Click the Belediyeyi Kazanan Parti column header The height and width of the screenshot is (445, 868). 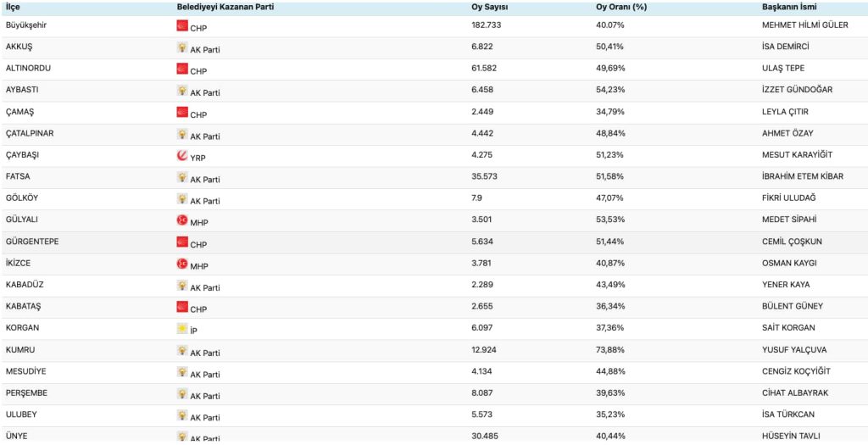[225, 7]
